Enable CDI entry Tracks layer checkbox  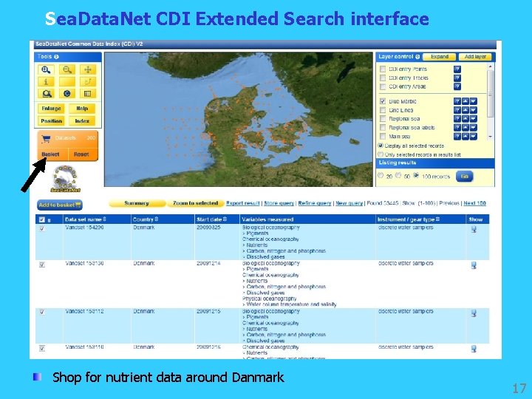pos(383,78)
